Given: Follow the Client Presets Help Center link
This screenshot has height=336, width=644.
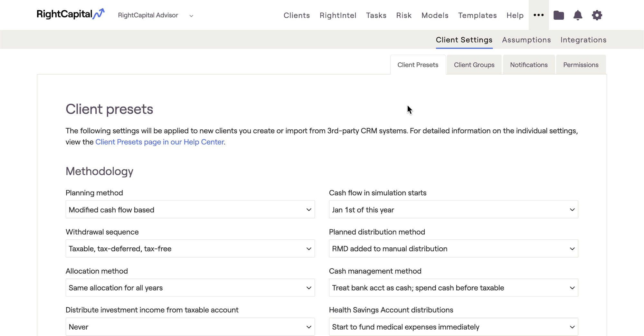Looking at the screenshot, I should click(x=160, y=142).
